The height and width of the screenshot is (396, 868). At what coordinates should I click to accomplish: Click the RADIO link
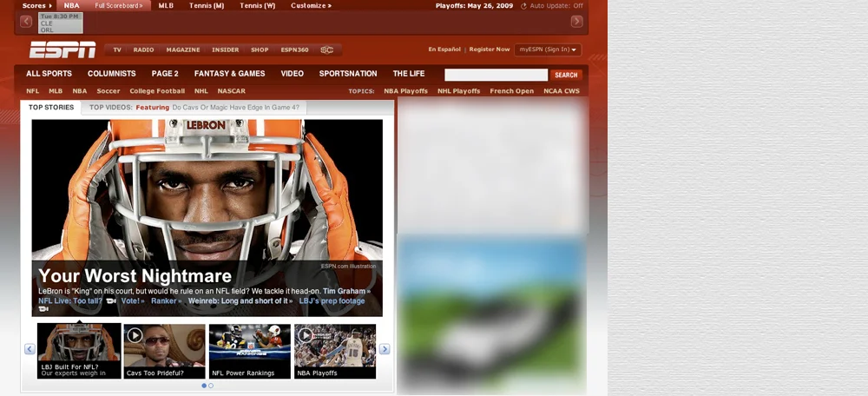[143, 49]
